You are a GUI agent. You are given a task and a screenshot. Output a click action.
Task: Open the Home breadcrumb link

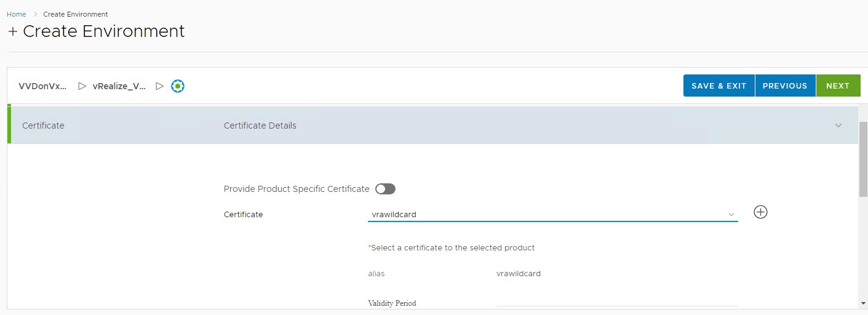16,14
